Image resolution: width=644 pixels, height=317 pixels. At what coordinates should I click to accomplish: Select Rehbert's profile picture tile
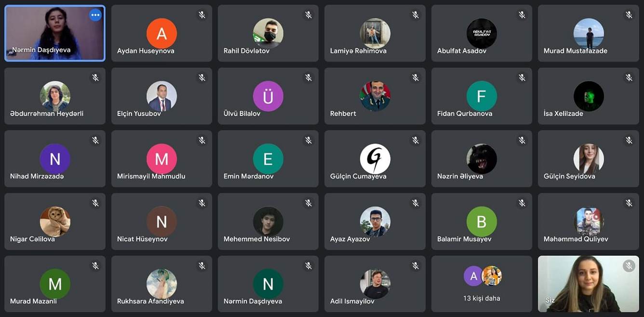[375, 96]
